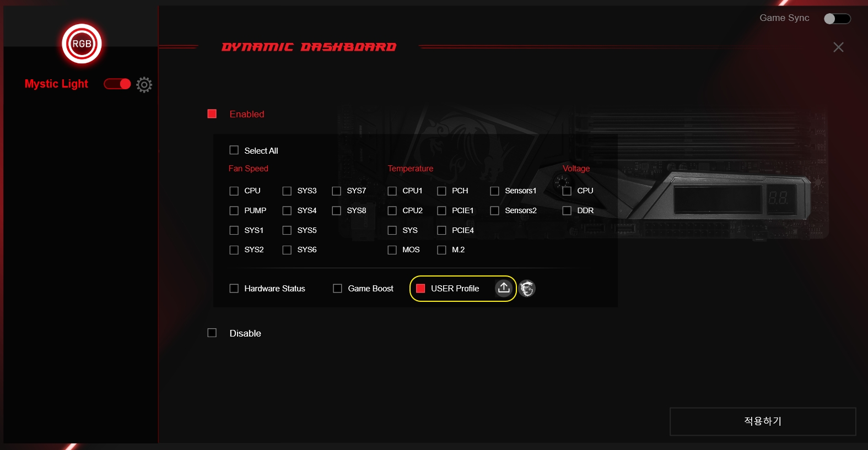The height and width of the screenshot is (450, 868).
Task: Close the Dynamic Dashboard panel
Action: pyautogui.click(x=838, y=47)
